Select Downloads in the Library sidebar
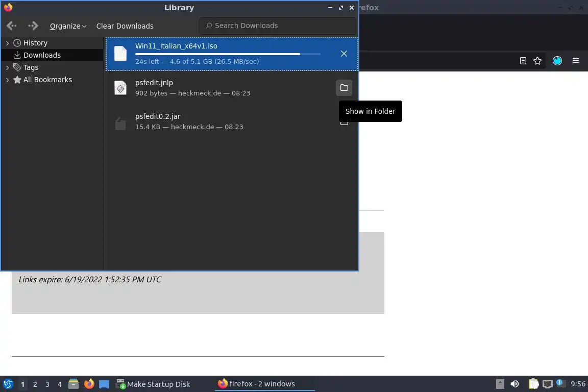The height and width of the screenshot is (392, 588). [x=53, y=55]
